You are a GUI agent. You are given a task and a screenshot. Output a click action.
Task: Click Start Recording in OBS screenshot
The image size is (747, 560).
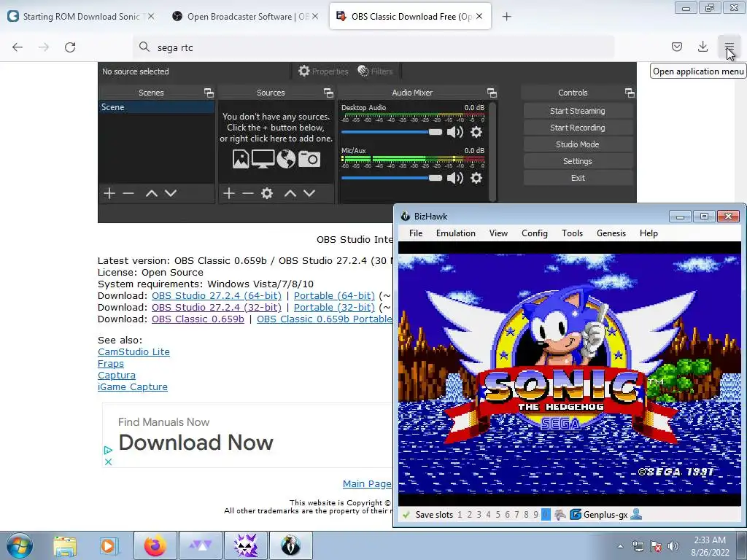[578, 128]
